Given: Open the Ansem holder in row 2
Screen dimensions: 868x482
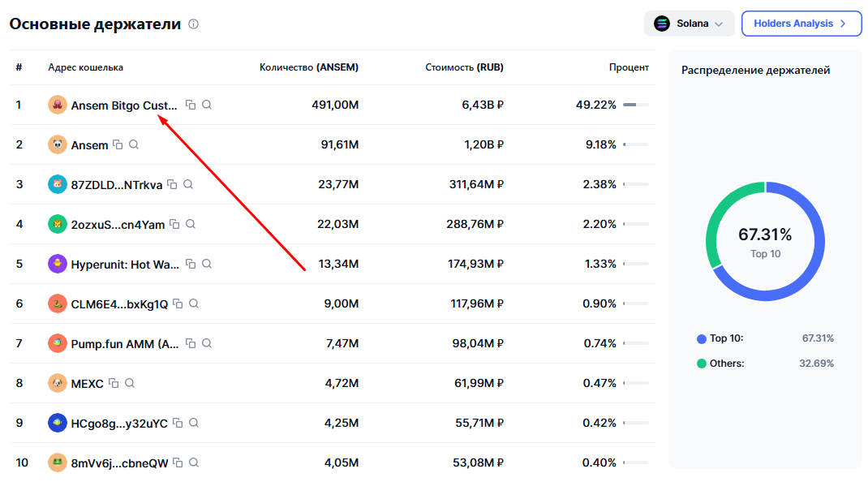Looking at the screenshot, I should click(89, 145).
